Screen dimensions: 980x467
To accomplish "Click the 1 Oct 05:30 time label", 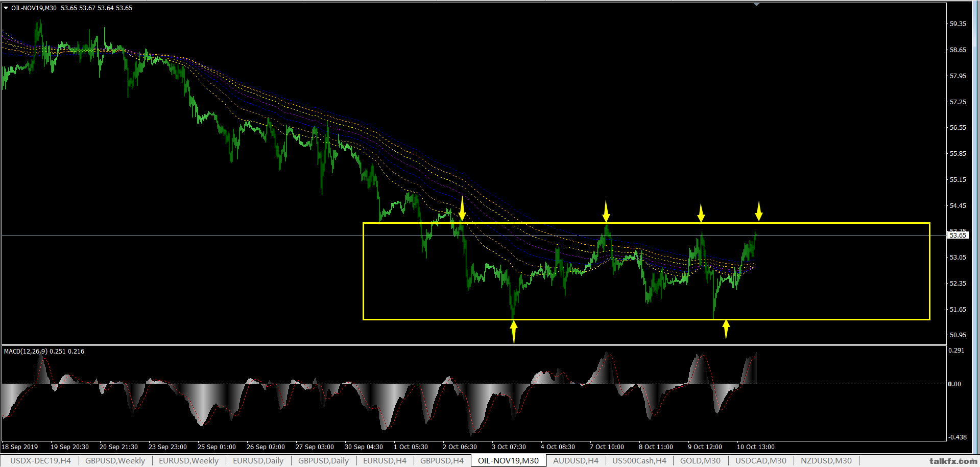I will coord(411,447).
